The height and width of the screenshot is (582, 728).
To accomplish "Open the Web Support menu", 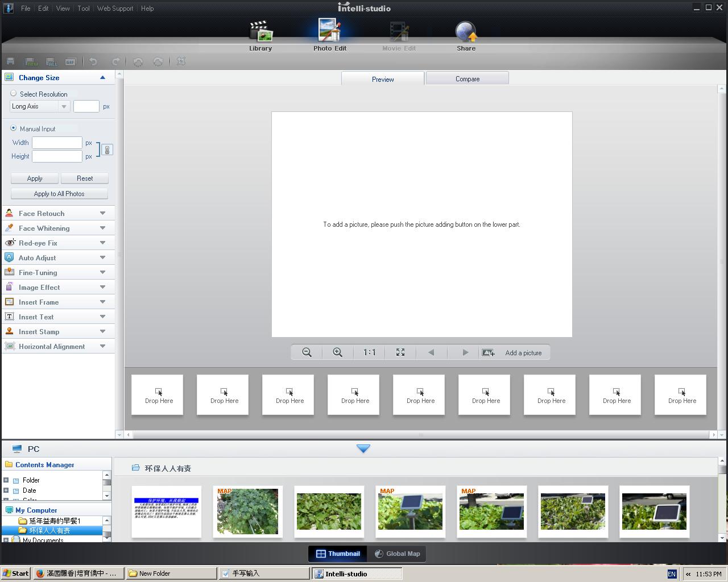I will tap(115, 9).
